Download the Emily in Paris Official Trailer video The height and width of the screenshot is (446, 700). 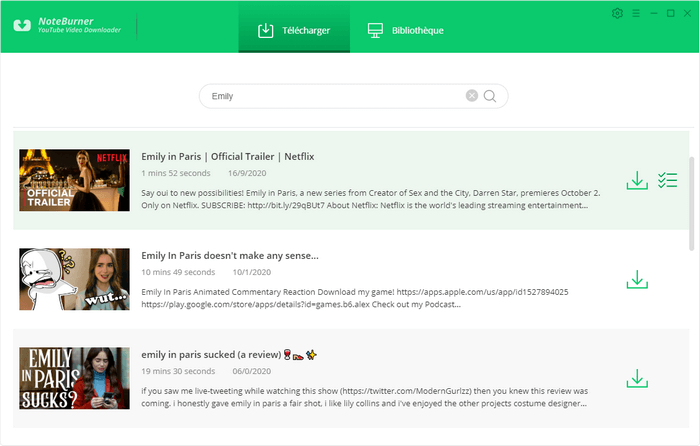[x=637, y=180]
